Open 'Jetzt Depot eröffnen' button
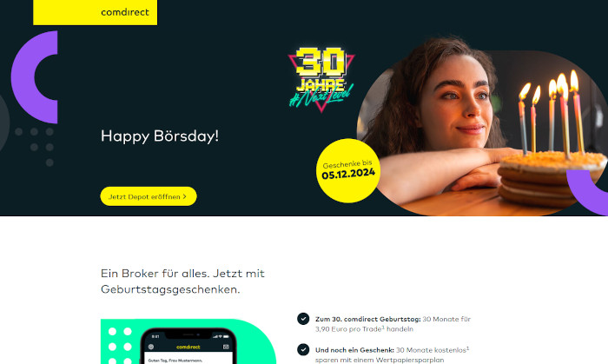The width and height of the screenshot is (608, 364). click(x=149, y=196)
